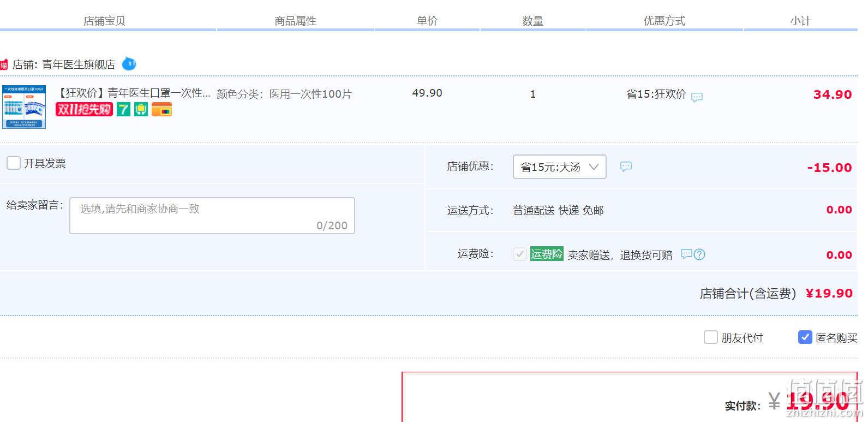
Task: Click the 卖家赠送, 退换货可赔 text
Action: click(x=620, y=255)
